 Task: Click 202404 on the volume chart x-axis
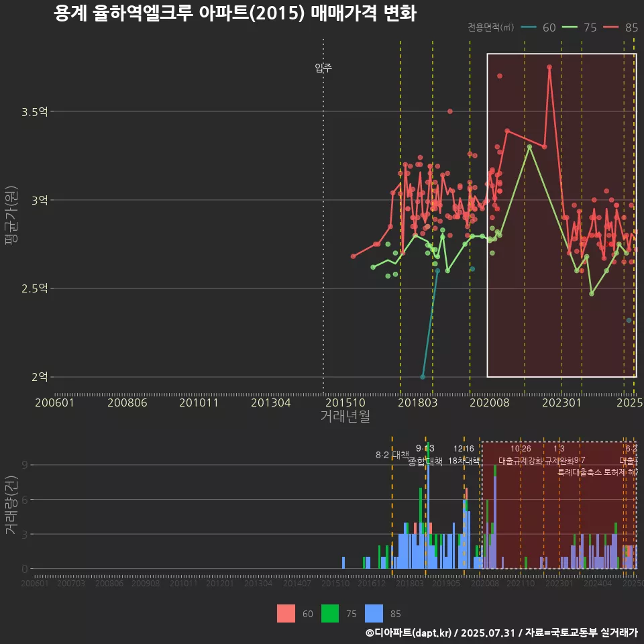(598, 583)
